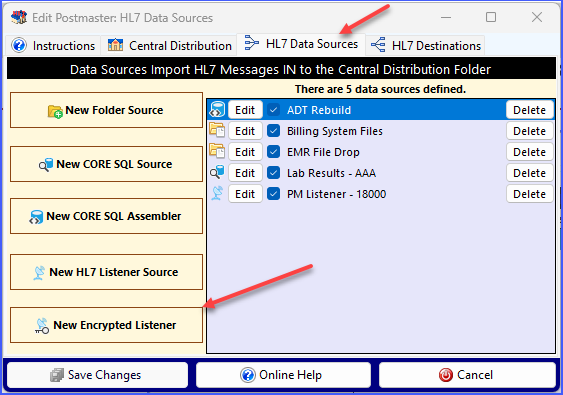The image size is (563, 395).
Task: Click the Postmaster app icon in title bar
Action: pos(19,17)
